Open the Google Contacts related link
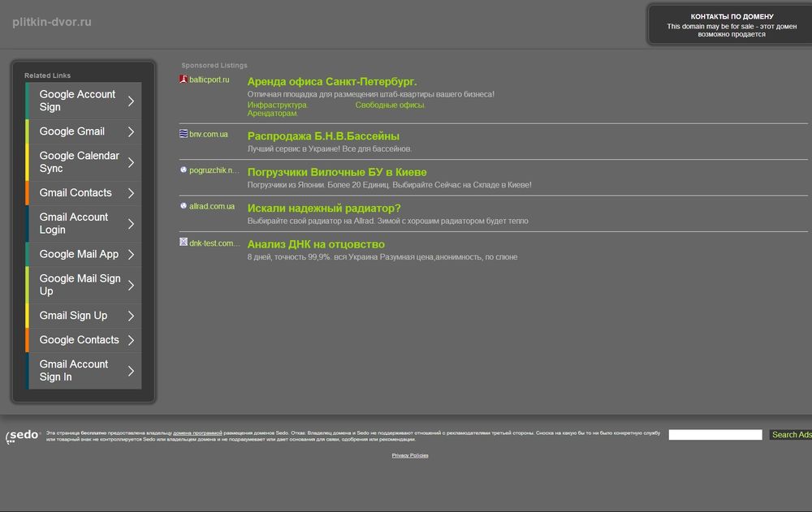Viewport: 812px width, 512px height. click(84, 340)
